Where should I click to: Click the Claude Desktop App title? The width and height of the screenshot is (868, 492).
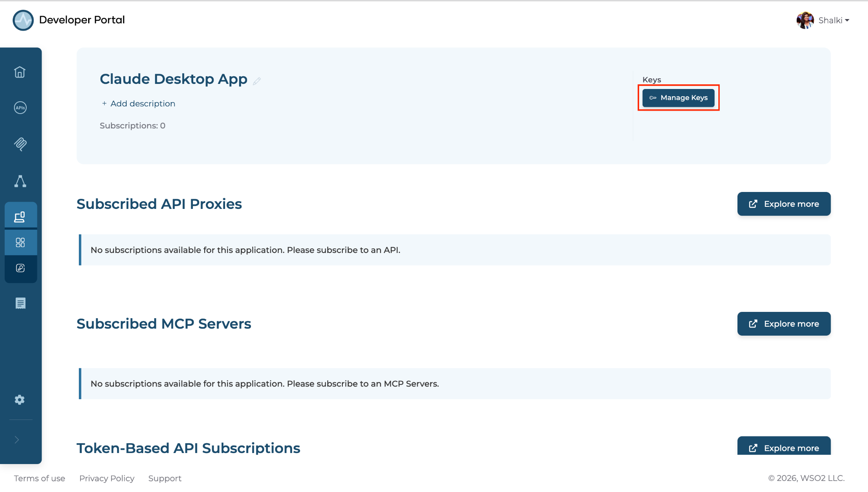(x=173, y=79)
